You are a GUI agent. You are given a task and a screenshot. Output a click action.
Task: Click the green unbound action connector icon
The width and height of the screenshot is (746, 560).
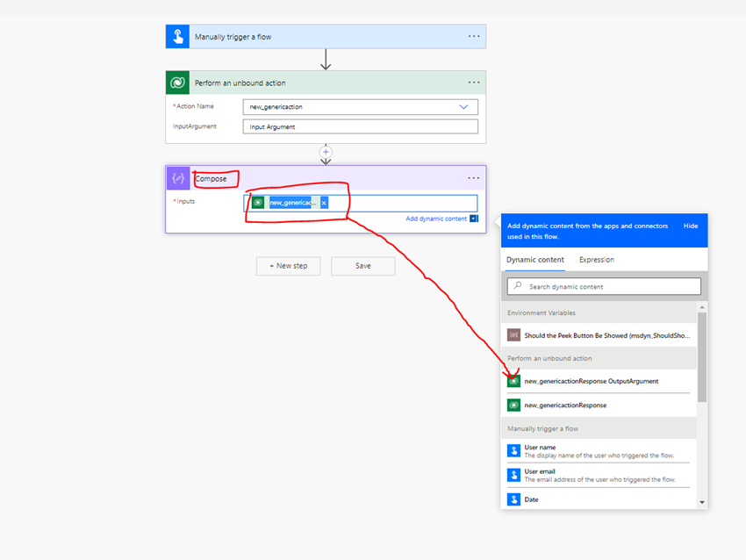click(x=177, y=82)
